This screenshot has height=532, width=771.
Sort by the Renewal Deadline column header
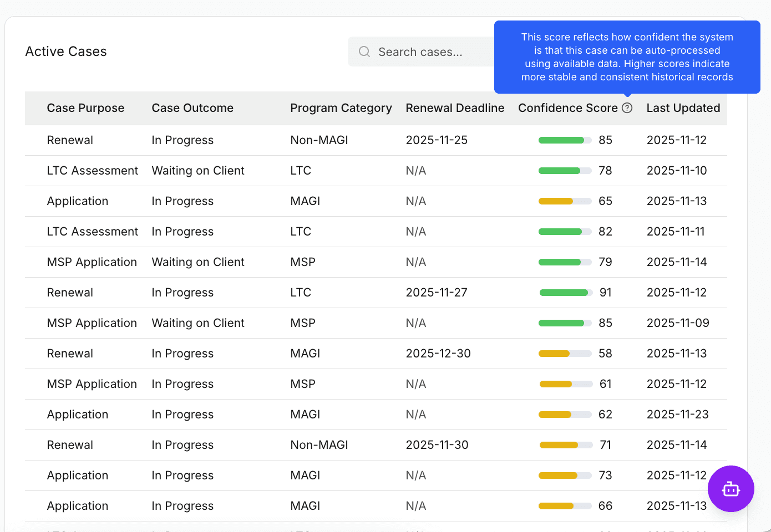coord(455,108)
